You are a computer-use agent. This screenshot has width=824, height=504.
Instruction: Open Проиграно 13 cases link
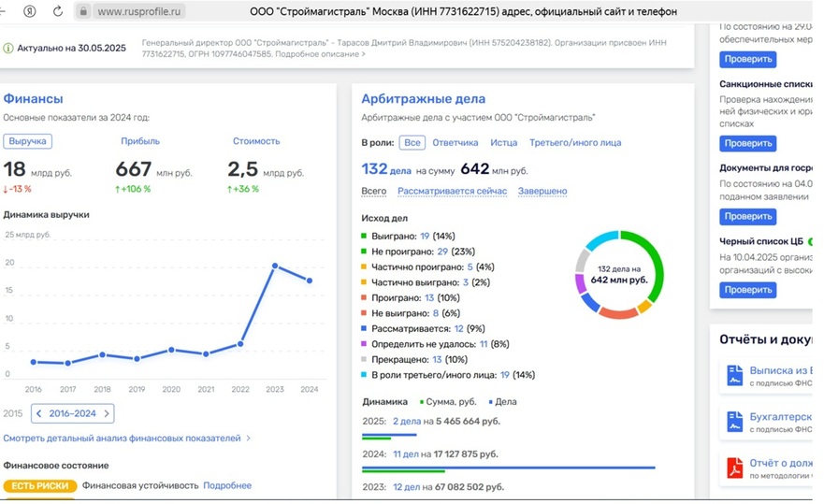429,298
